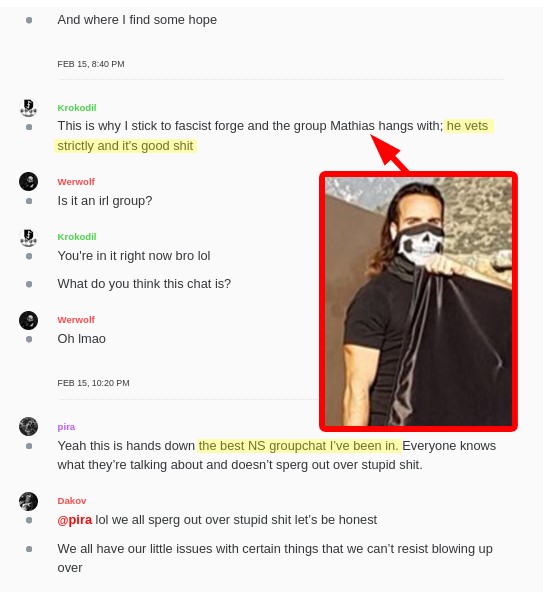
Task: Click Dakov's profile avatar
Action: point(28,501)
